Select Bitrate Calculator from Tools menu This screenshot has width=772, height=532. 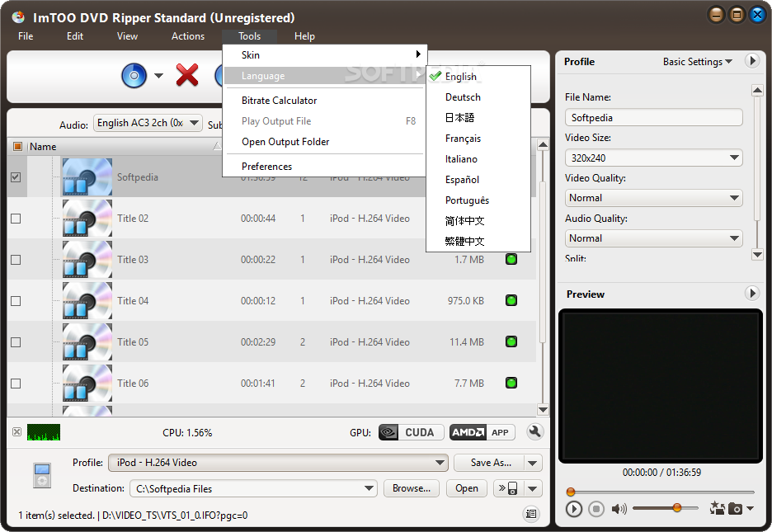(x=325, y=101)
